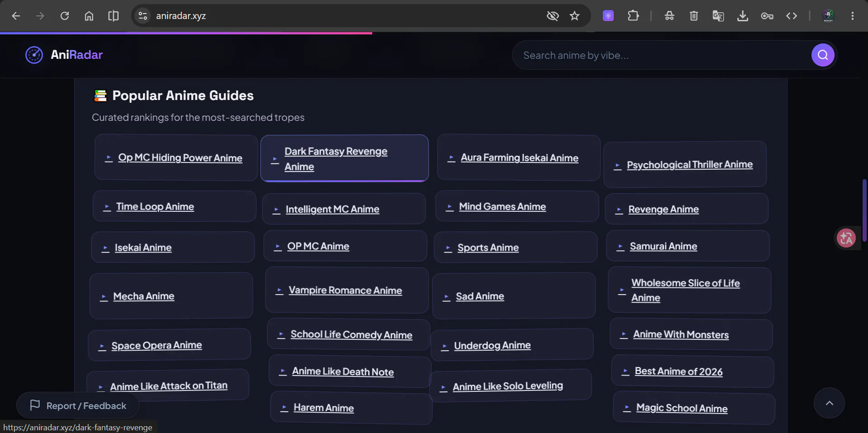Image resolution: width=868 pixels, height=433 pixels.
Task: Open Intelligent MC Anime guide
Action: (344, 209)
